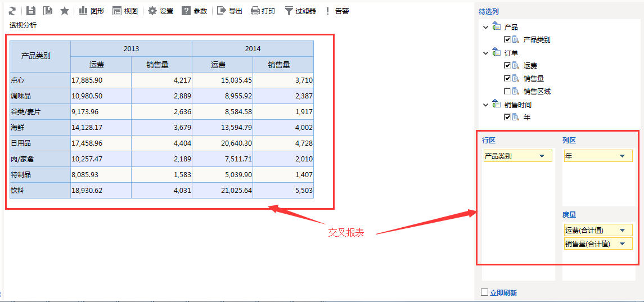This screenshot has height=302, width=644.
Task: Click the 饮料 row label
Action: [x=40, y=191]
